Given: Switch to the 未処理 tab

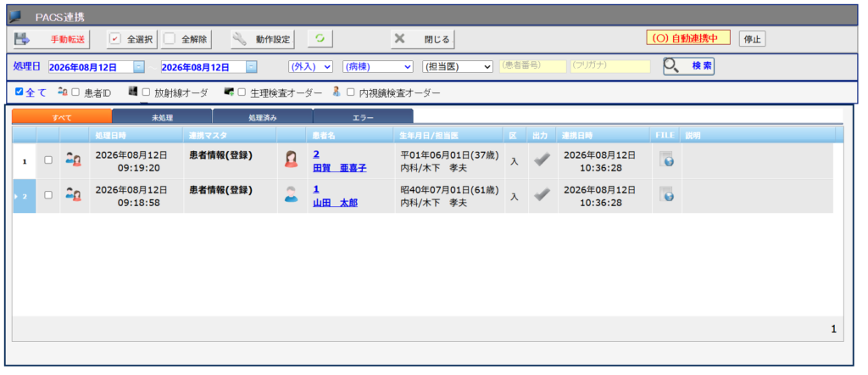Looking at the screenshot, I should pos(162,117).
